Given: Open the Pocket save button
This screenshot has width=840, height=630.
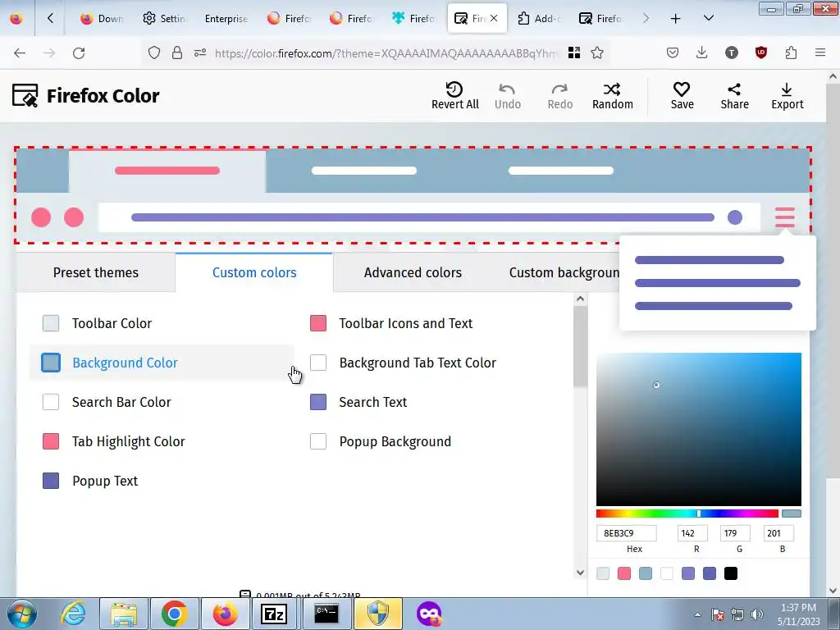Looking at the screenshot, I should point(673,53).
